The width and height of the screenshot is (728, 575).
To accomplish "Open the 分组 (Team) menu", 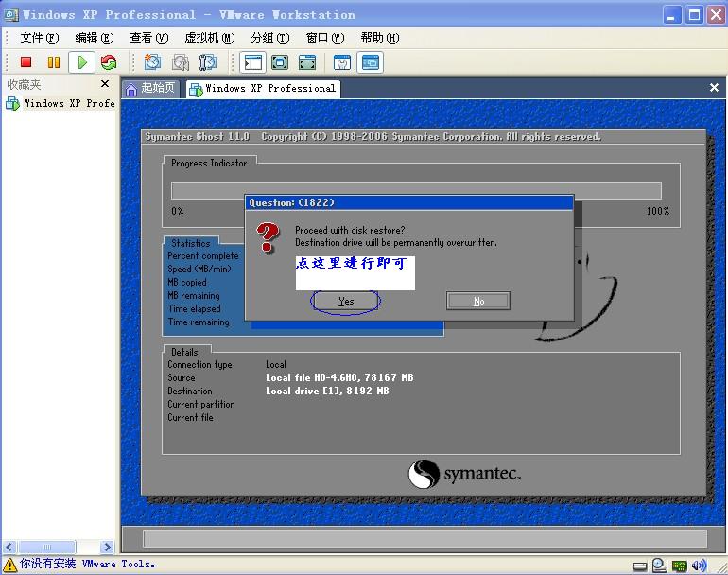I will point(269,38).
